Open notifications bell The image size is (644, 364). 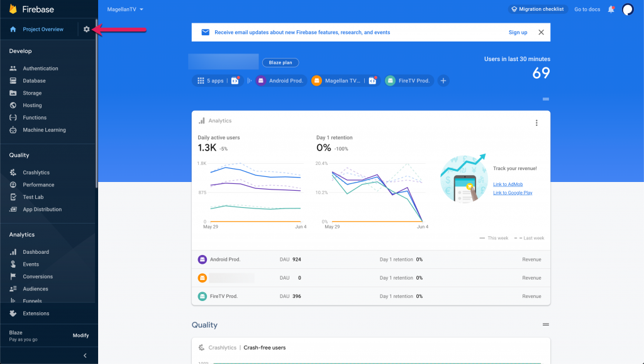pos(611,9)
